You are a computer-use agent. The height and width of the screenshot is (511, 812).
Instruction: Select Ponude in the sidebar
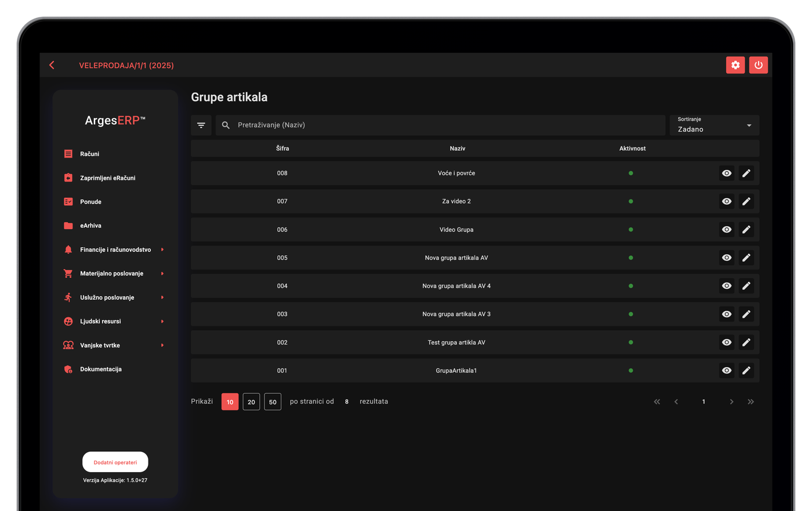coord(91,202)
